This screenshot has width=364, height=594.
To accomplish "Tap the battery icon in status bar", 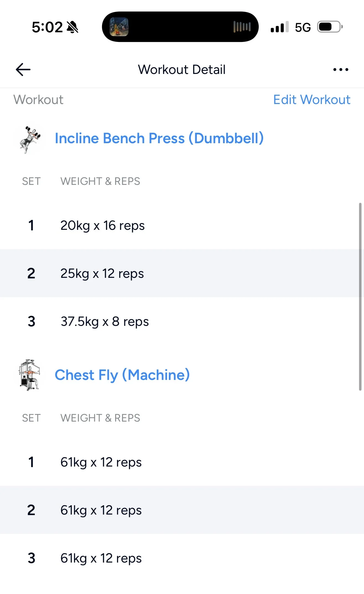I will 330,27.
